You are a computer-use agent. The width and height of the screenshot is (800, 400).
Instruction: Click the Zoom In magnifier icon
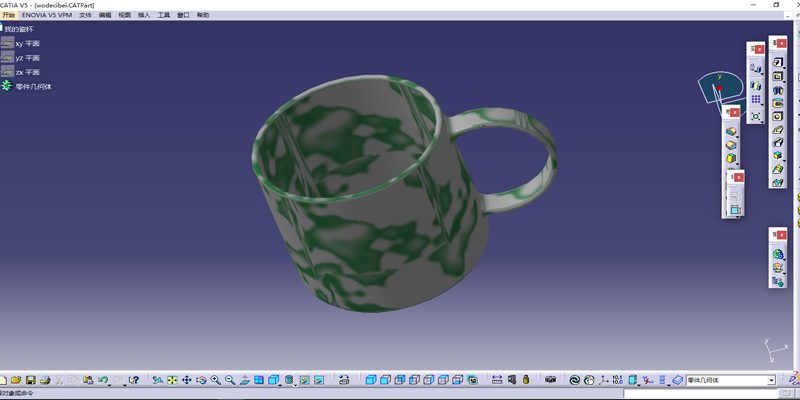[216, 380]
